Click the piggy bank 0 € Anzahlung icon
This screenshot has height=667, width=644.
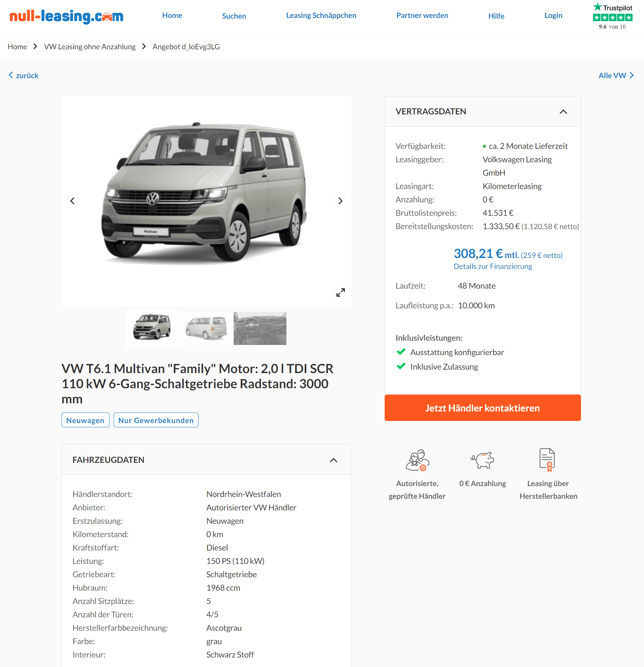coord(482,460)
